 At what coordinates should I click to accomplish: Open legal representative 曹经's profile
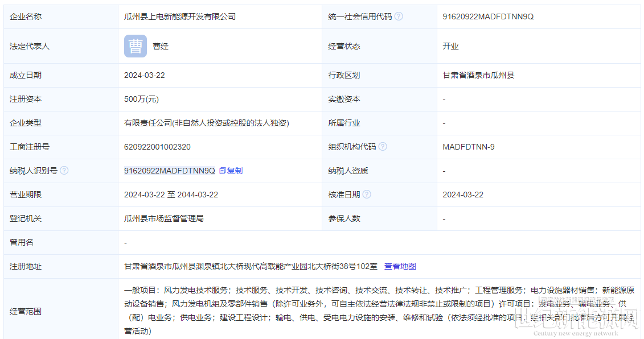161,46
